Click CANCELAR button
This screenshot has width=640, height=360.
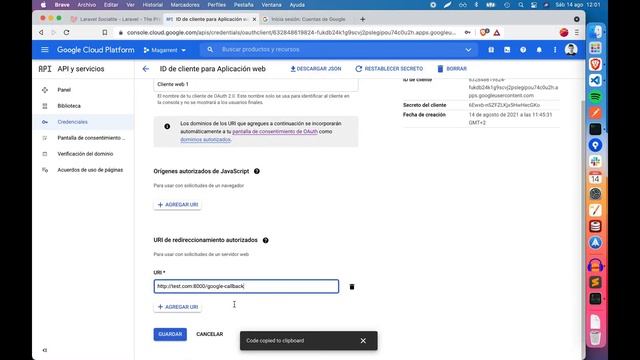[x=209, y=334]
